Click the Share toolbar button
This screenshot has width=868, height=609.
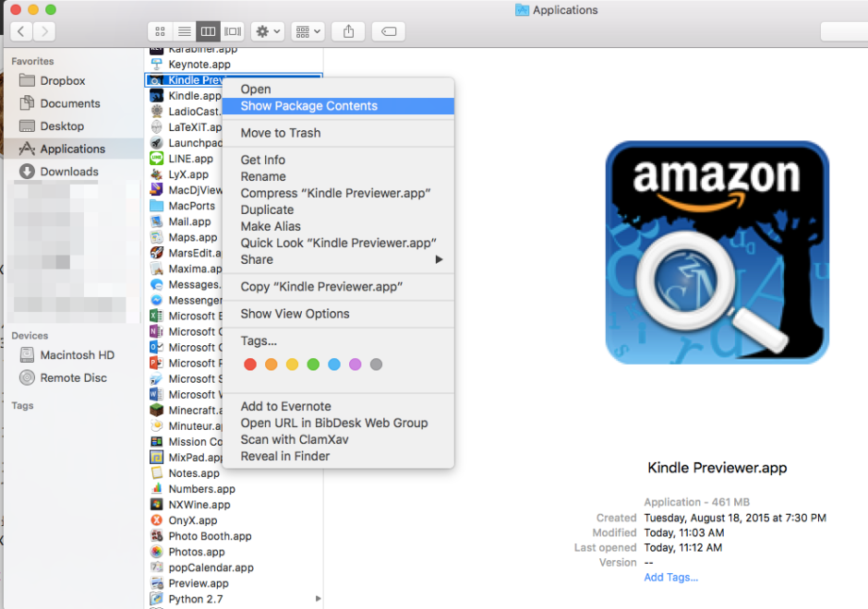pyautogui.click(x=348, y=31)
